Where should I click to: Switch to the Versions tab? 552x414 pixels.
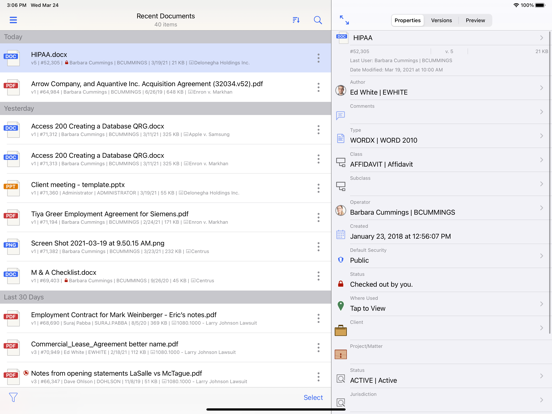tap(441, 20)
